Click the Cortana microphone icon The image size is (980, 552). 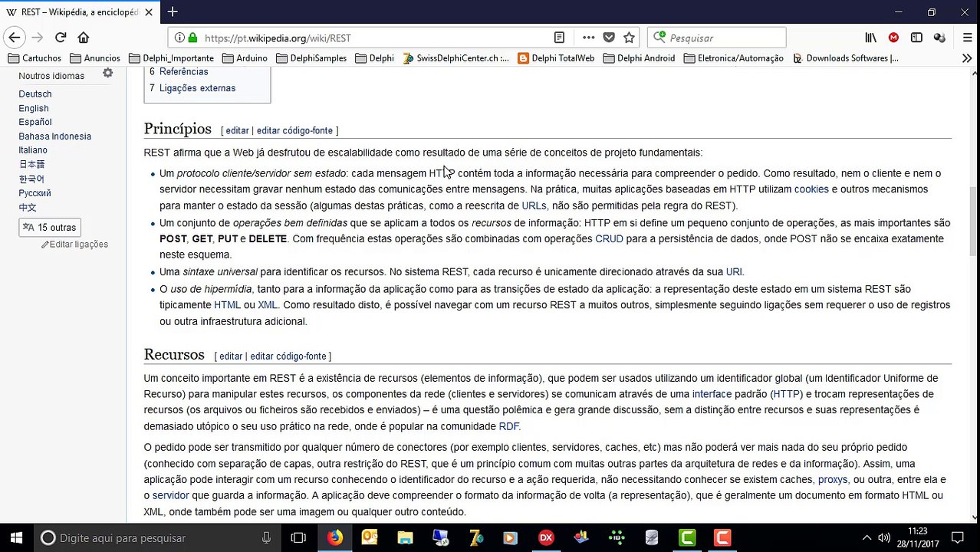[266, 538]
